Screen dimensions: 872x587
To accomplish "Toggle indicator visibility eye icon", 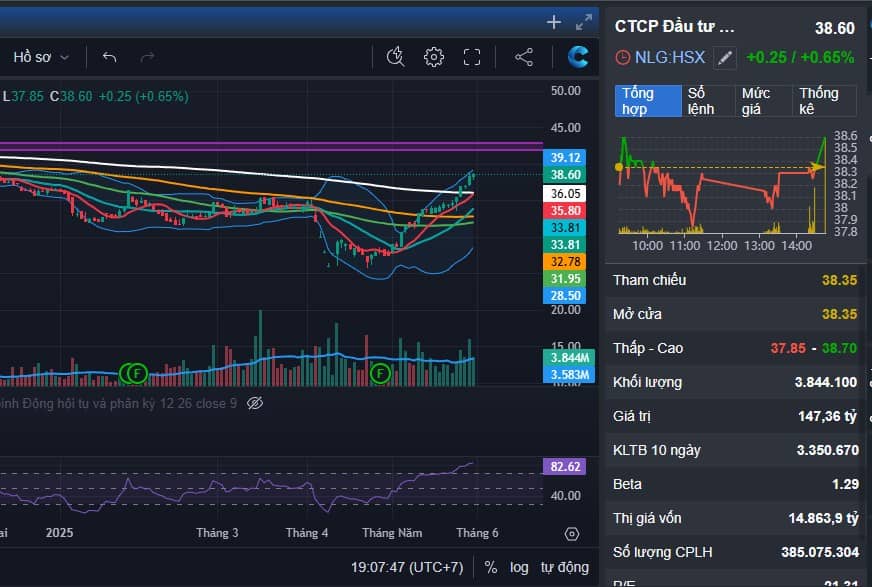I will tap(255, 403).
